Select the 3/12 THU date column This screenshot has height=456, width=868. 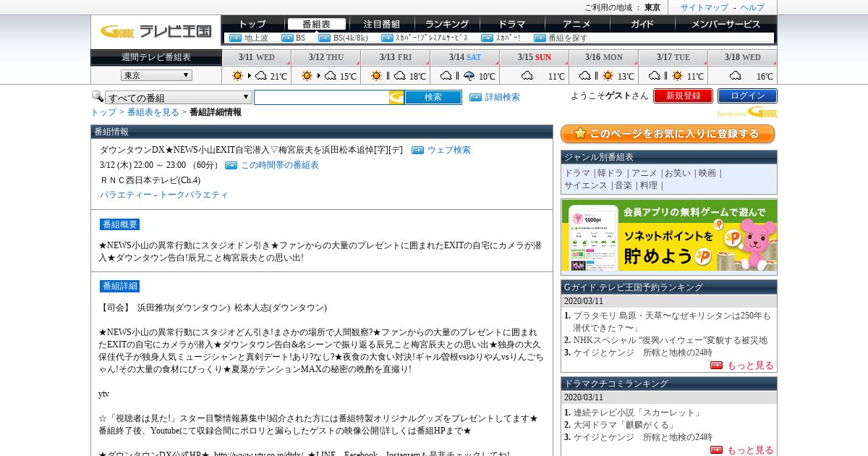tap(325, 57)
